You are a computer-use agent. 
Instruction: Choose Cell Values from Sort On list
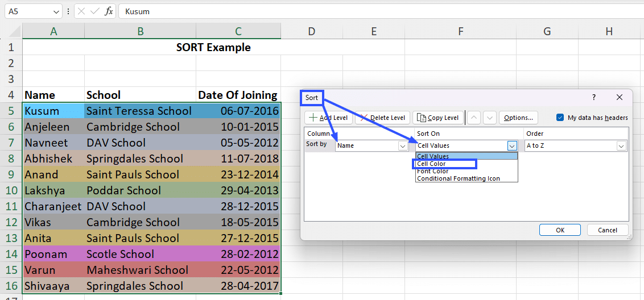coord(467,156)
